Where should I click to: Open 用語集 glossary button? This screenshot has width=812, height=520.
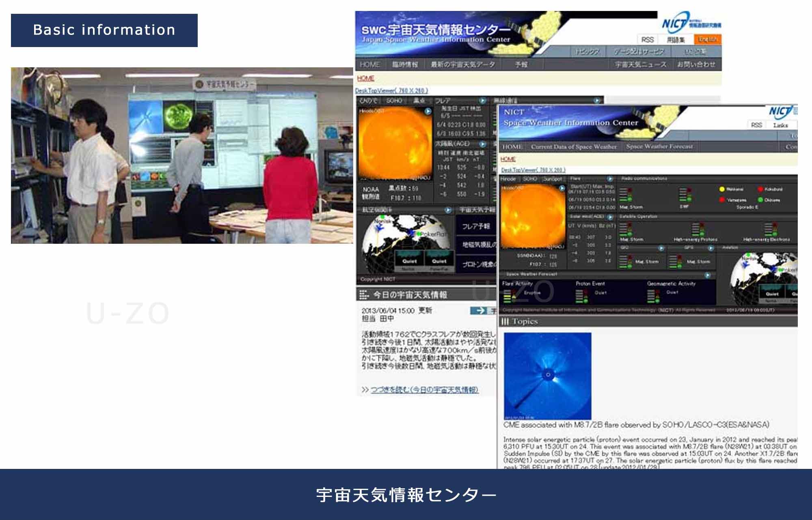pyautogui.click(x=676, y=39)
